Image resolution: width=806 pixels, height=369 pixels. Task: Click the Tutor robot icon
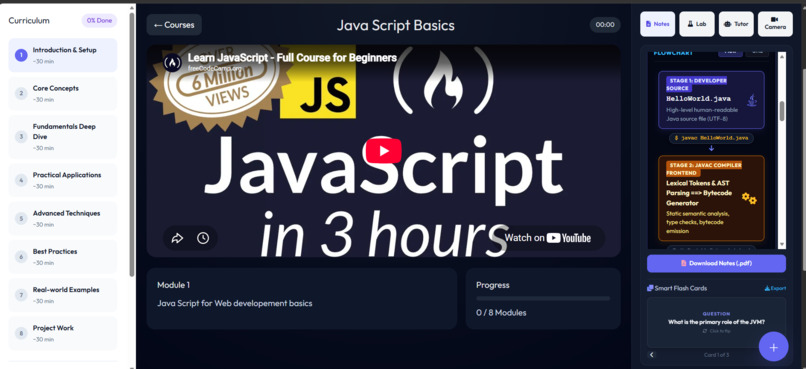(x=727, y=24)
